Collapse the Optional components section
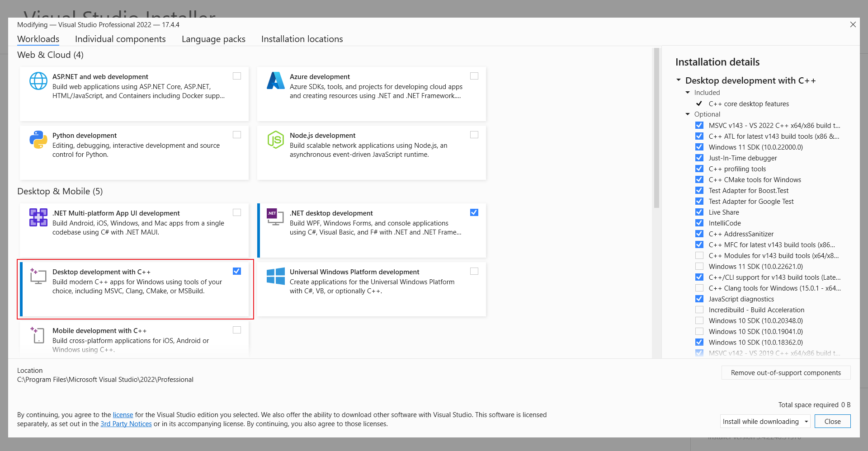This screenshot has height=451, width=868. click(688, 114)
